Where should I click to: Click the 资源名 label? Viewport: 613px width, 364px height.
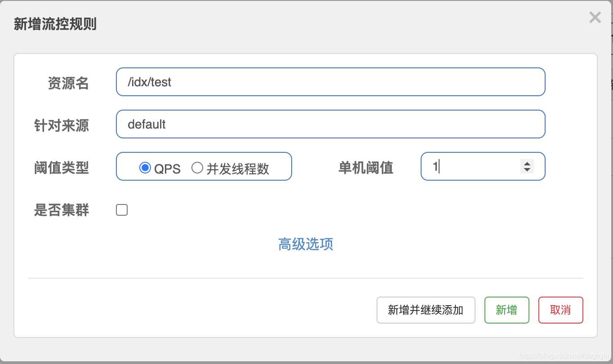68,83
